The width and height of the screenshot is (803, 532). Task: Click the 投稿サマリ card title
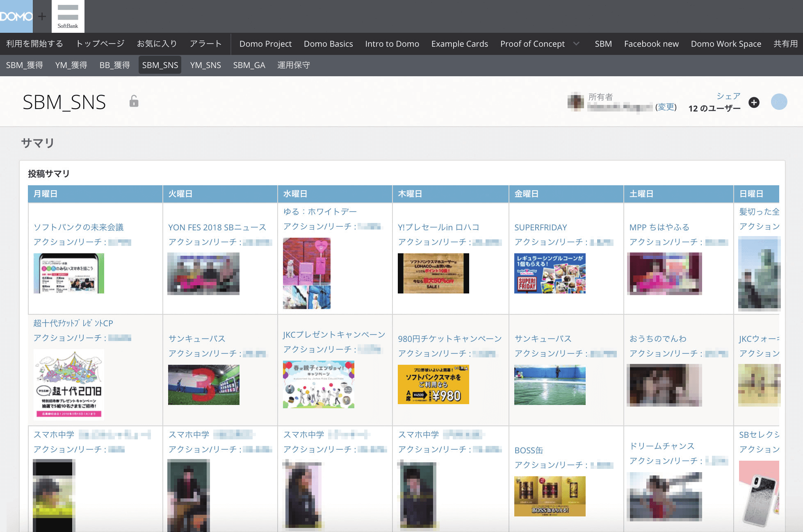(x=49, y=174)
